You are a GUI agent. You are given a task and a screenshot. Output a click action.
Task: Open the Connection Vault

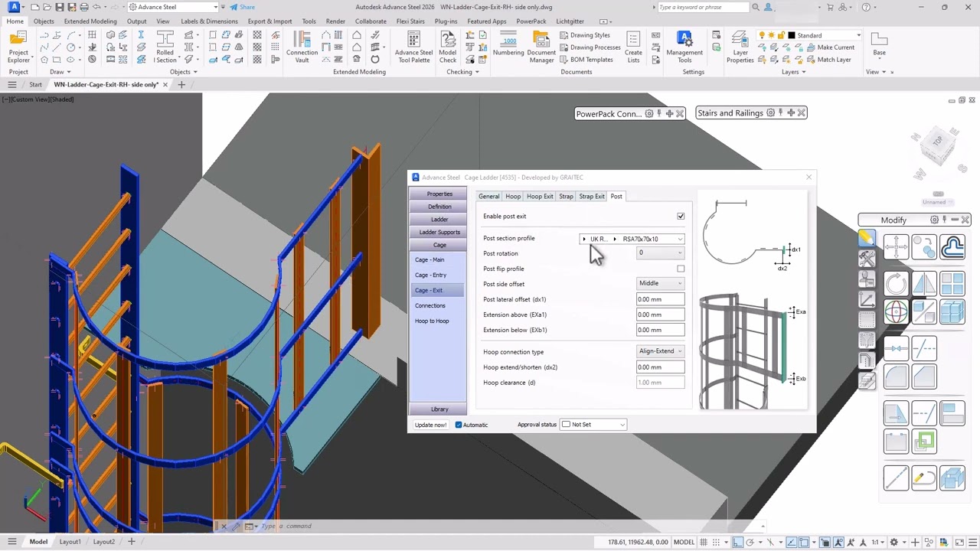(302, 47)
